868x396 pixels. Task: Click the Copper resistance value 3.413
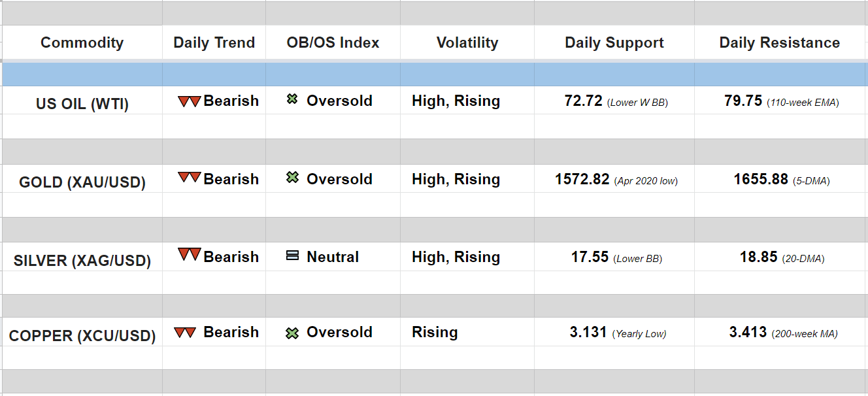pos(748,333)
